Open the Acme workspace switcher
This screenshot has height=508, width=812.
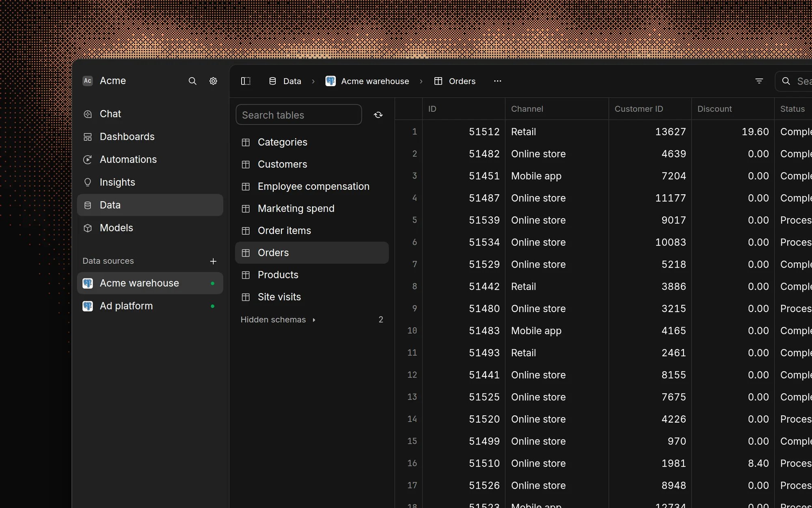104,80
